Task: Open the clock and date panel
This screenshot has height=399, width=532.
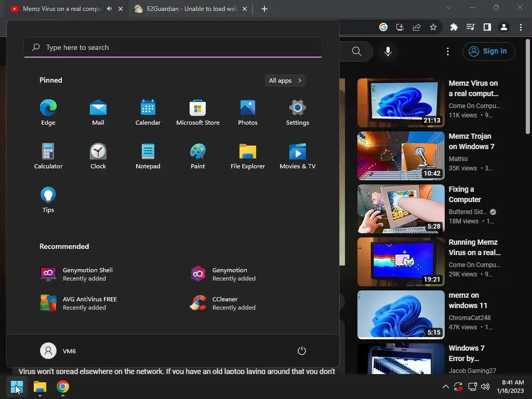Action: 510,387
